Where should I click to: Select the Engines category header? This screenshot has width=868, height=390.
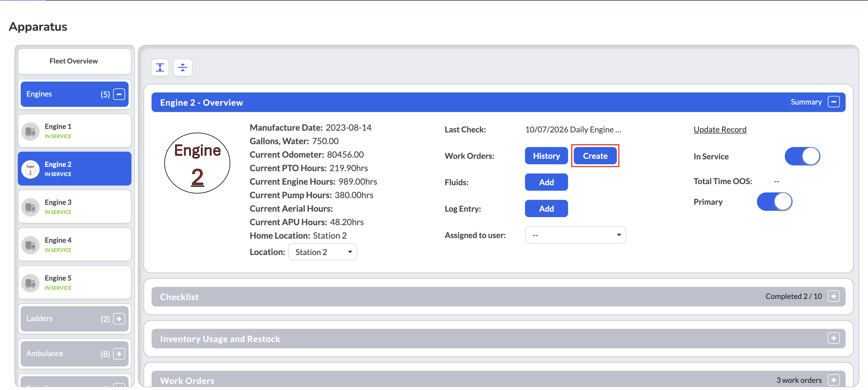(x=74, y=94)
